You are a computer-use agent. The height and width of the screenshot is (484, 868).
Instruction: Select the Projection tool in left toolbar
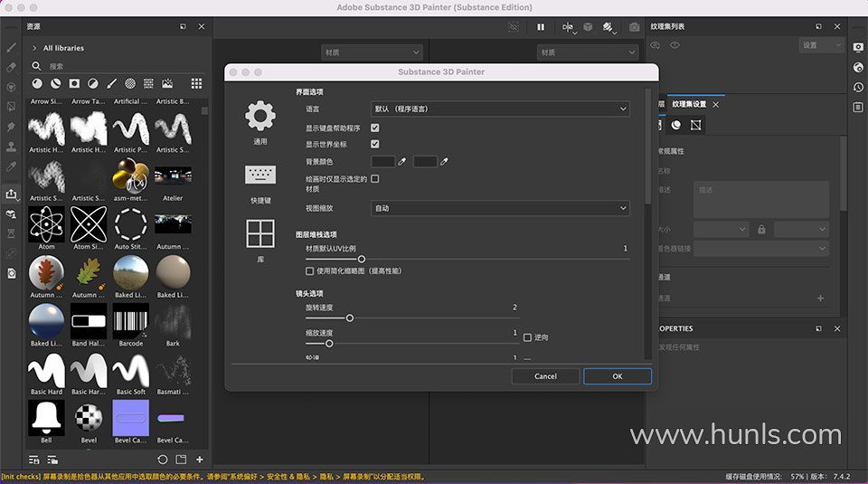[x=11, y=88]
